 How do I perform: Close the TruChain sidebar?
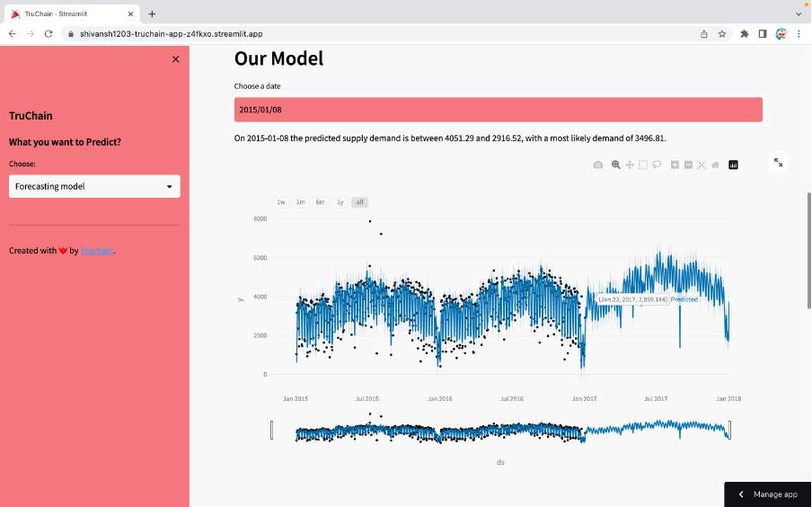175,59
